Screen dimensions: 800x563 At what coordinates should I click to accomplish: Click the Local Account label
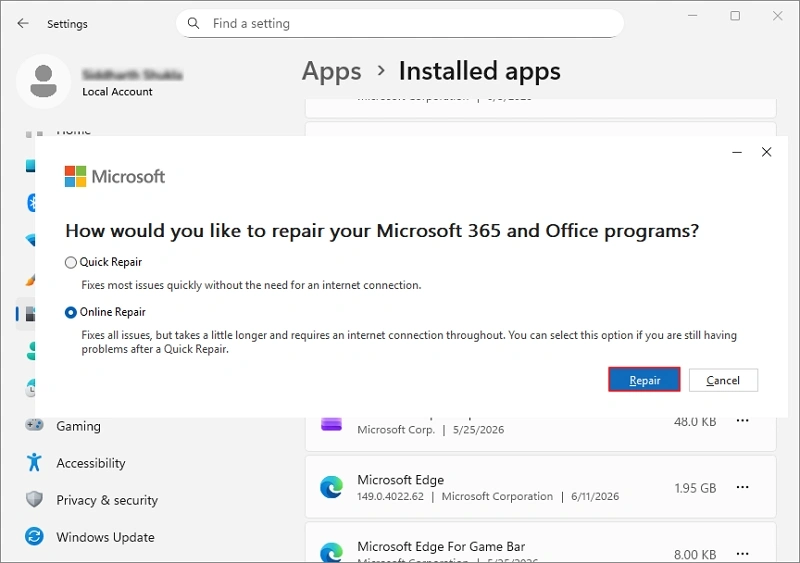coord(117,92)
